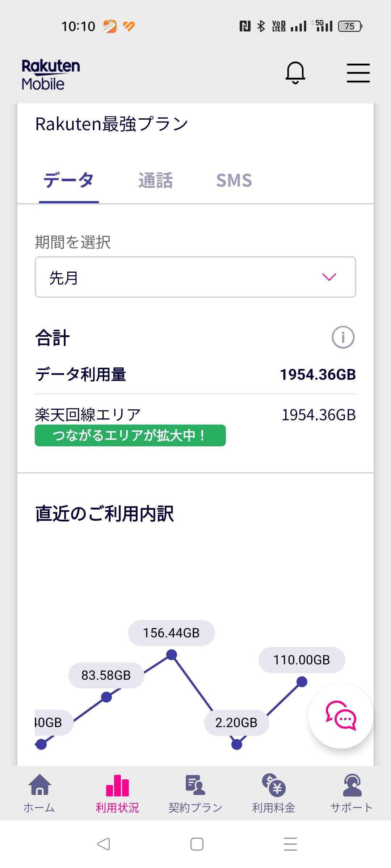Expand the 先月 period dropdown
391x868 pixels.
point(195,277)
